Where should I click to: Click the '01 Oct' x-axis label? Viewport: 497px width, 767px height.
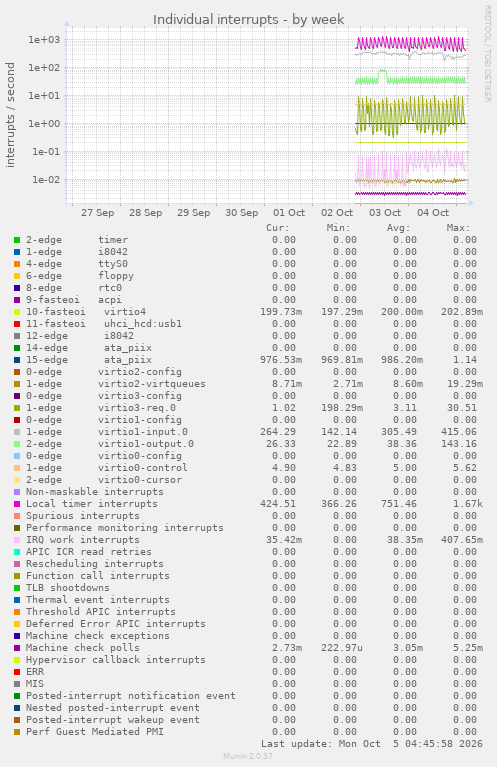click(289, 213)
